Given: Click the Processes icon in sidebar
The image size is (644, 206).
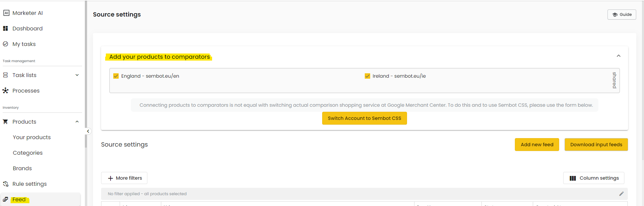Looking at the screenshot, I should pos(5,91).
